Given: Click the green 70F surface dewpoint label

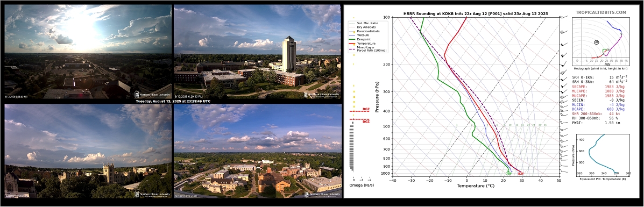Looking at the screenshot, I should 508,174.
